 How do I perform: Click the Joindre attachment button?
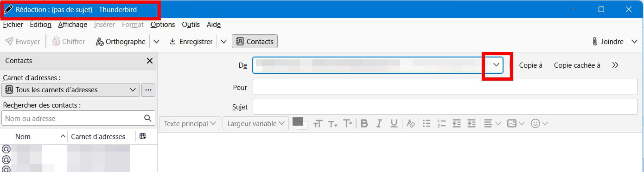click(x=608, y=41)
